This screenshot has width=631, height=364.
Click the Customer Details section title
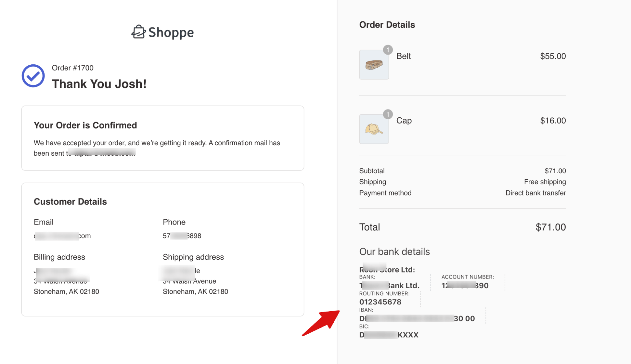coord(70,201)
